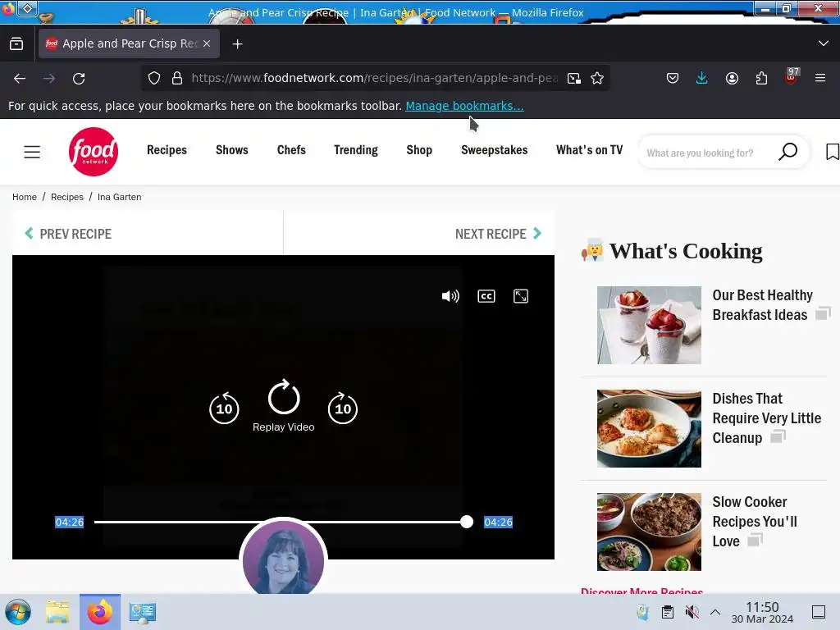The height and width of the screenshot is (630, 840).
Task: Open file explorer from taskbar
Action: 57,612
